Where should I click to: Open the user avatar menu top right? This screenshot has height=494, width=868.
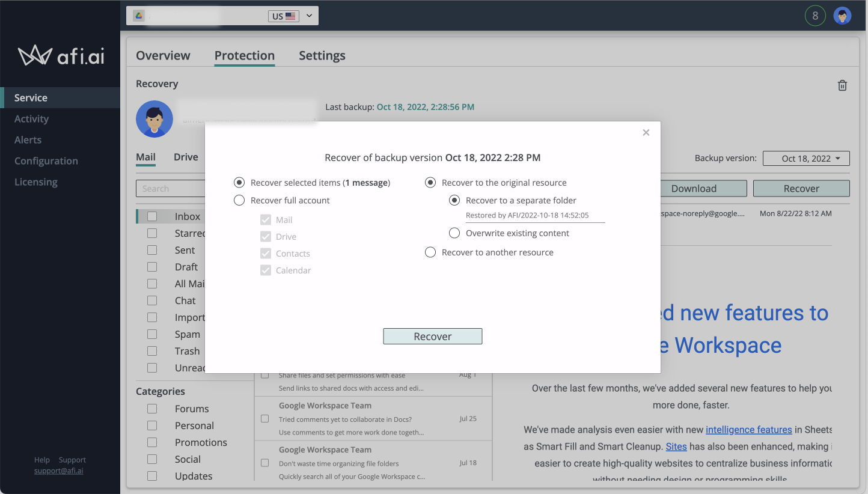(x=842, y=15)
